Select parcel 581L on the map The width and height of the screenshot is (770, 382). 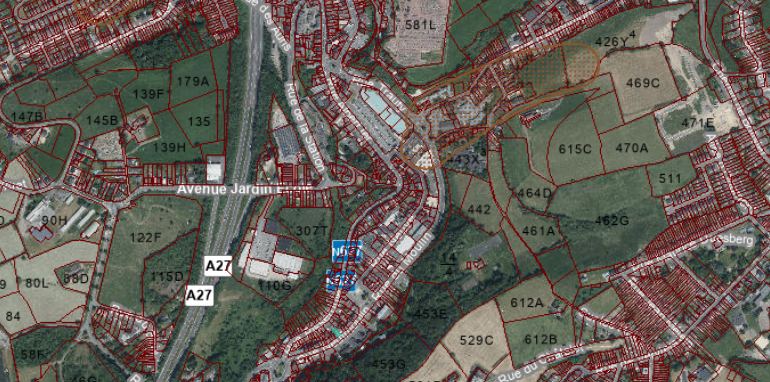point(420,25)
